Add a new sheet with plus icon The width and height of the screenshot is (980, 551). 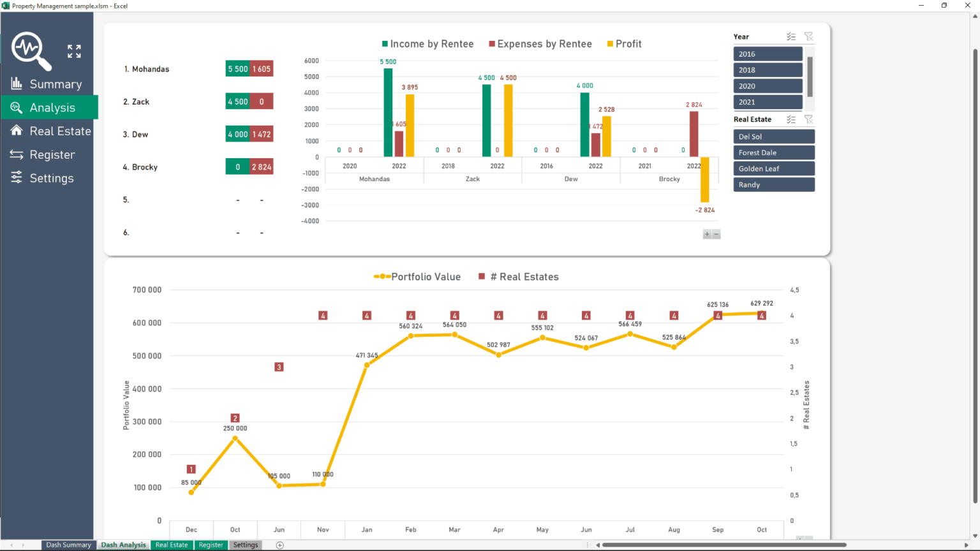279,545
